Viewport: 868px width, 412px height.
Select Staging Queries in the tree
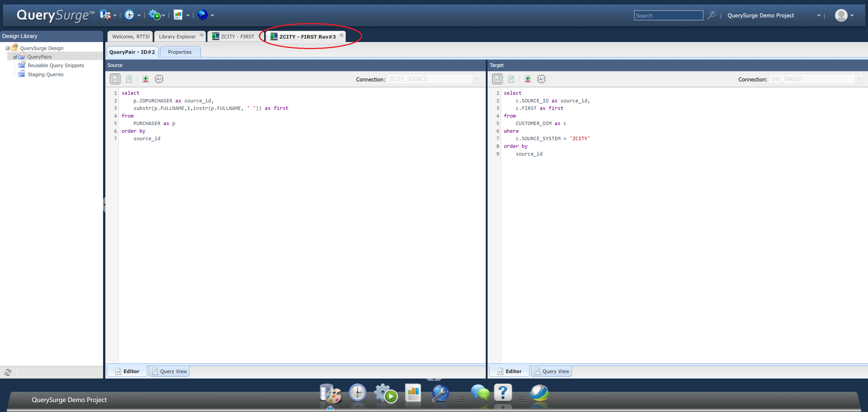(45, 75)
